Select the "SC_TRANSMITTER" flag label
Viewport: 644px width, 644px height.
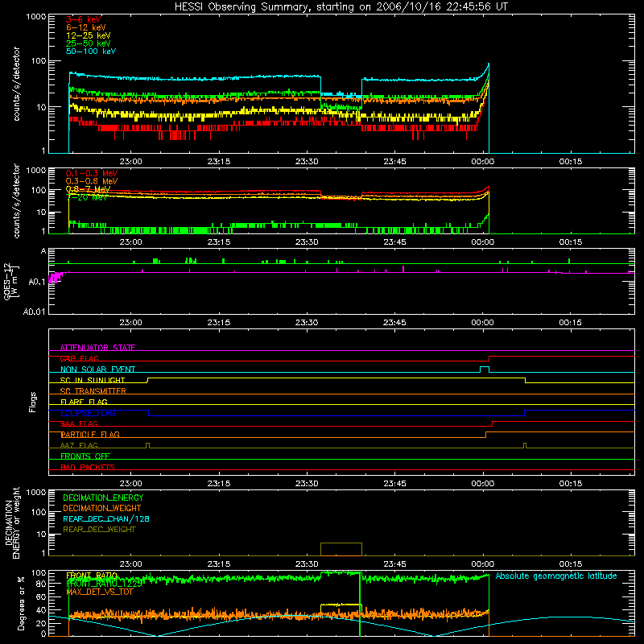pos(93,391)
